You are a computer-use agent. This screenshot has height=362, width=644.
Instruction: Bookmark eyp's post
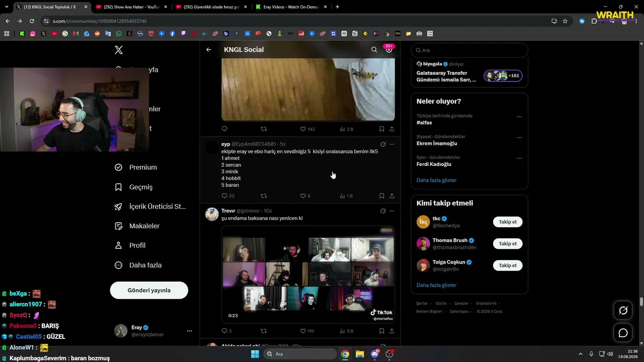(382, 196)
